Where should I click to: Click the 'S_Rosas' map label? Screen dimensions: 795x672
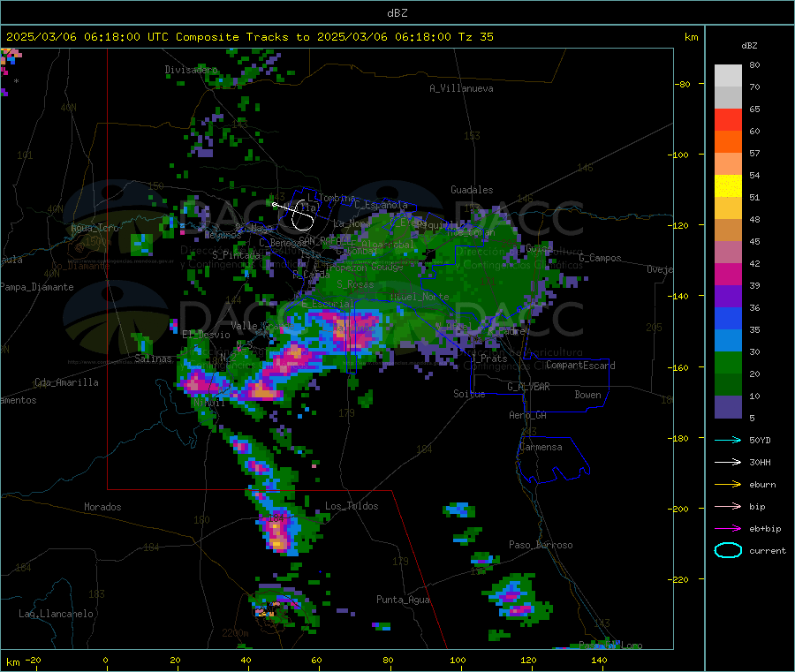(355, 284)
